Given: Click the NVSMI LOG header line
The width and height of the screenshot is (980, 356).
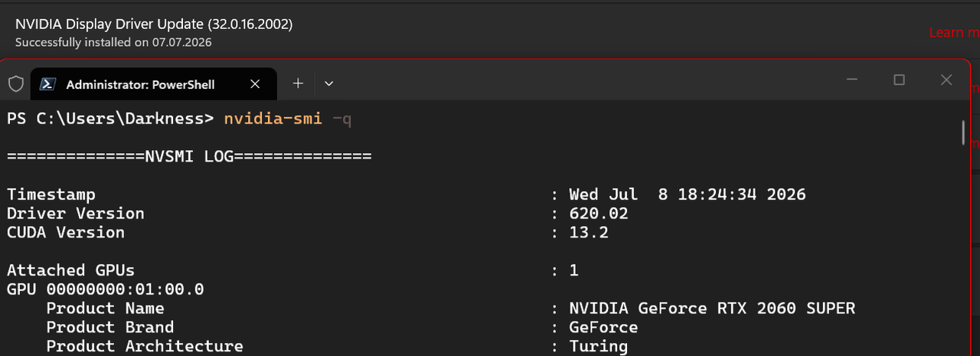Looking at the screenshot, I should pyautogui.click(x=189, y=156).
